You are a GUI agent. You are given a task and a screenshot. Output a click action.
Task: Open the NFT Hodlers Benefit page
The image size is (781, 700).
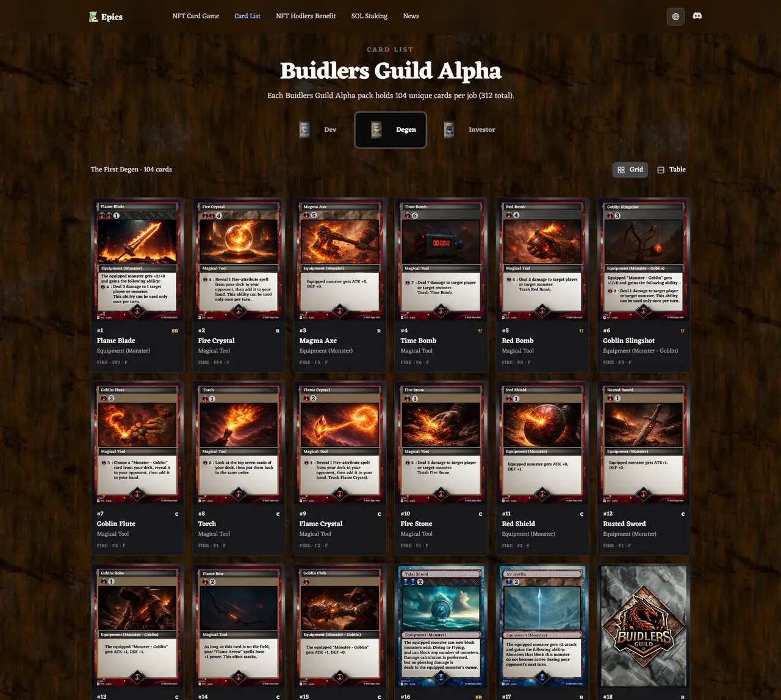pos(306,16)
